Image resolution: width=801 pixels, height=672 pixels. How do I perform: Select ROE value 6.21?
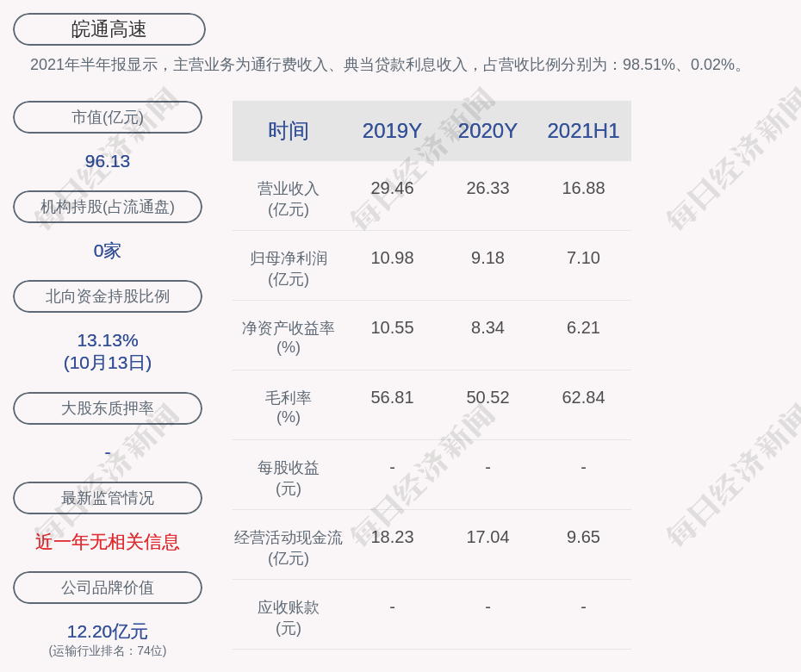click(x=583, y=327)
